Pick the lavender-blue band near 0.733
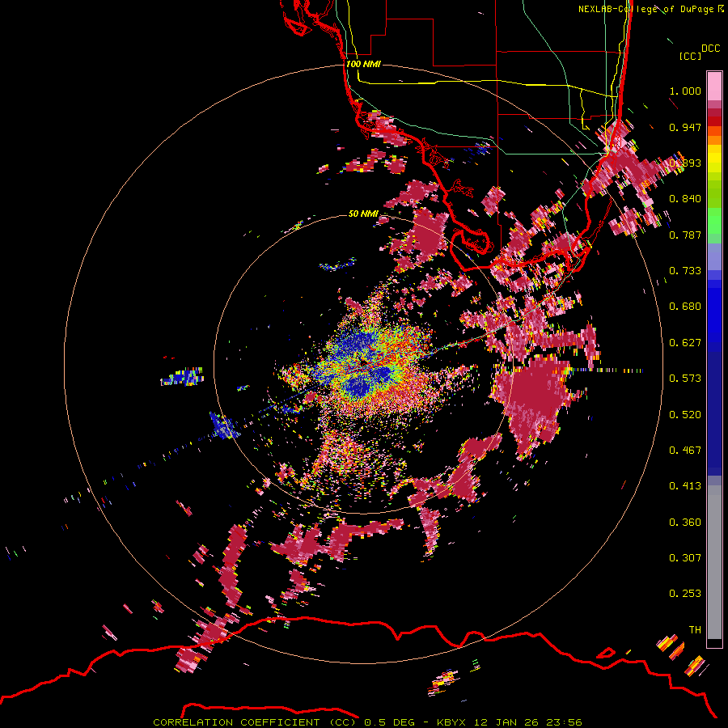This screenshot has width=728, height=728. click(x=714, y=256)
